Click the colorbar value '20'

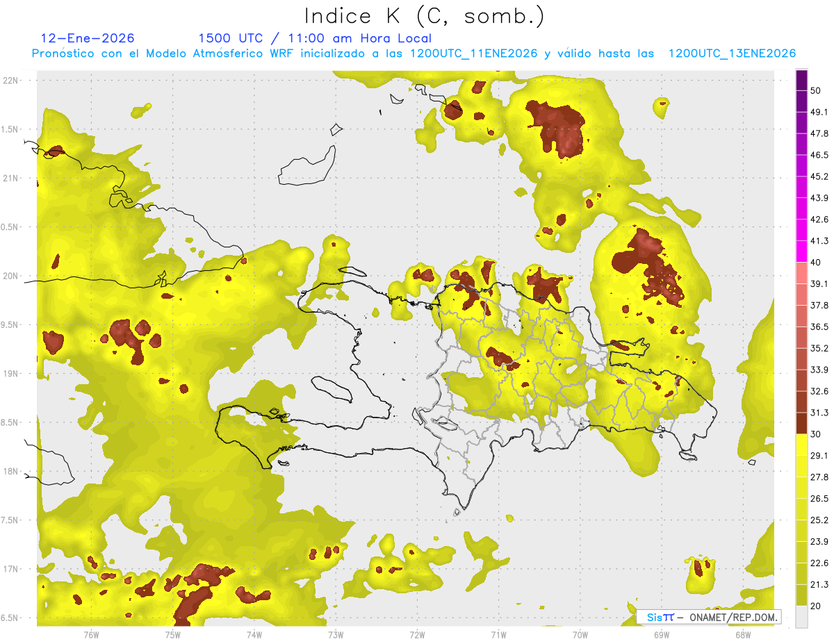tap(816, 606)
